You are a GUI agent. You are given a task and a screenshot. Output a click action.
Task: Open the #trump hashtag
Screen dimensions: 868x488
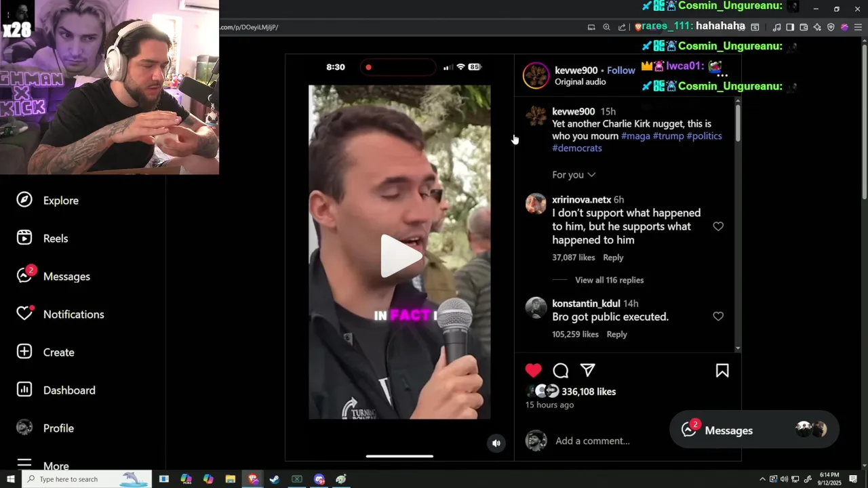pyautogui.click(x=668, y=136)
